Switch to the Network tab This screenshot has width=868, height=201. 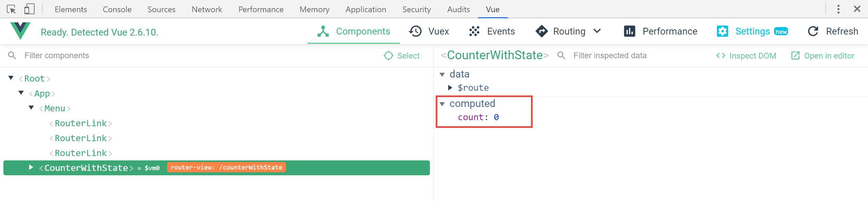207,9
